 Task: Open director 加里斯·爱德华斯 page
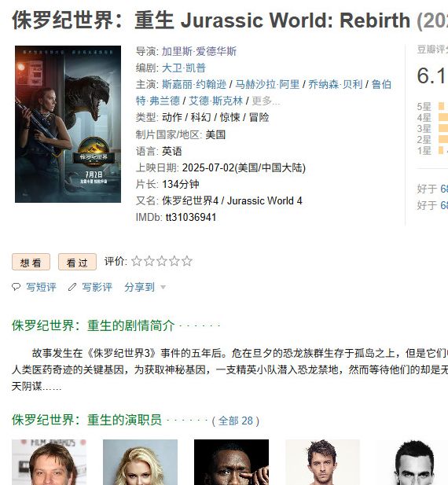(x=199, y=51)
